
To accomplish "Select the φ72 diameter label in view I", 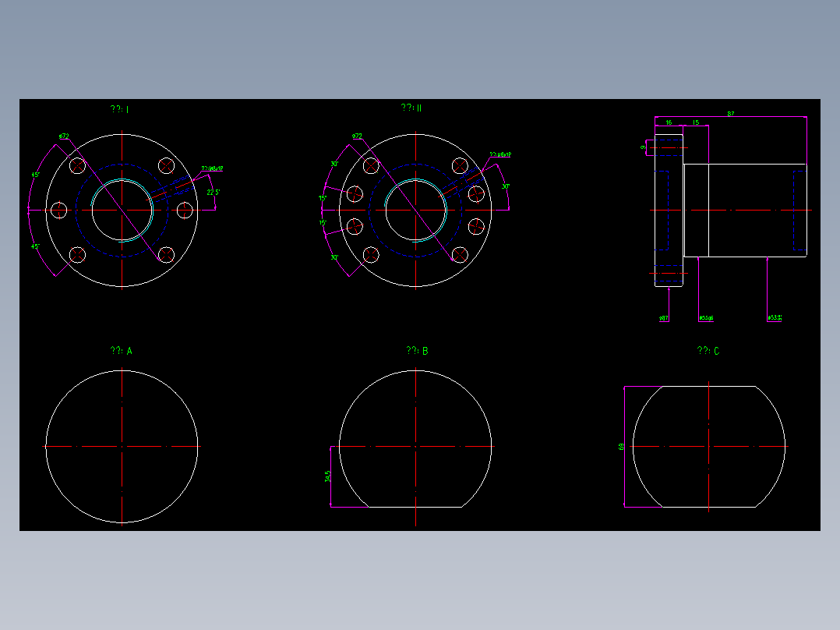I will point(64,136).
